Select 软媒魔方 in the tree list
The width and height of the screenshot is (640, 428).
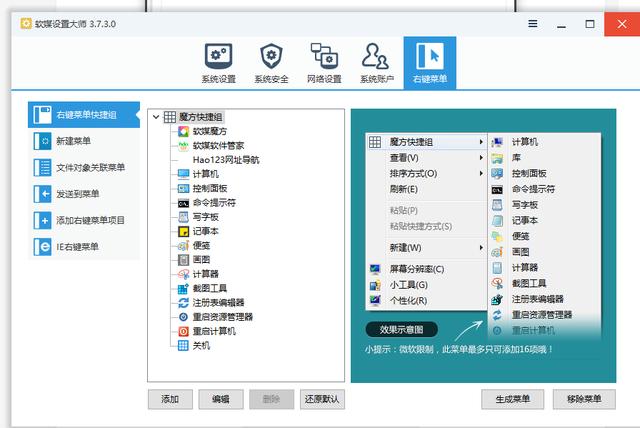pyautogui.click(x=208, y=131)
